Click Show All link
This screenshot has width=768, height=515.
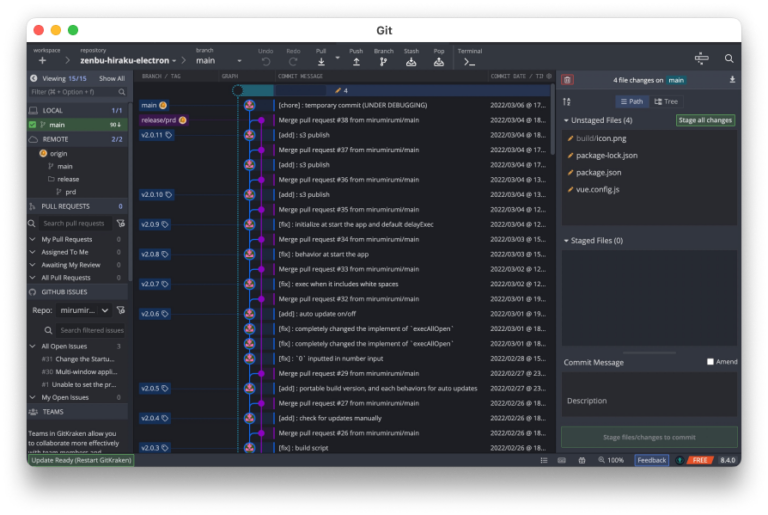click(112, 78)
